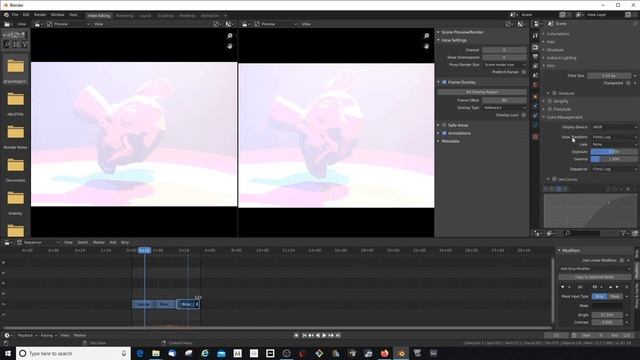Open Render properties tab icon
Screen dimensions: 640x360
click(536, 47)
